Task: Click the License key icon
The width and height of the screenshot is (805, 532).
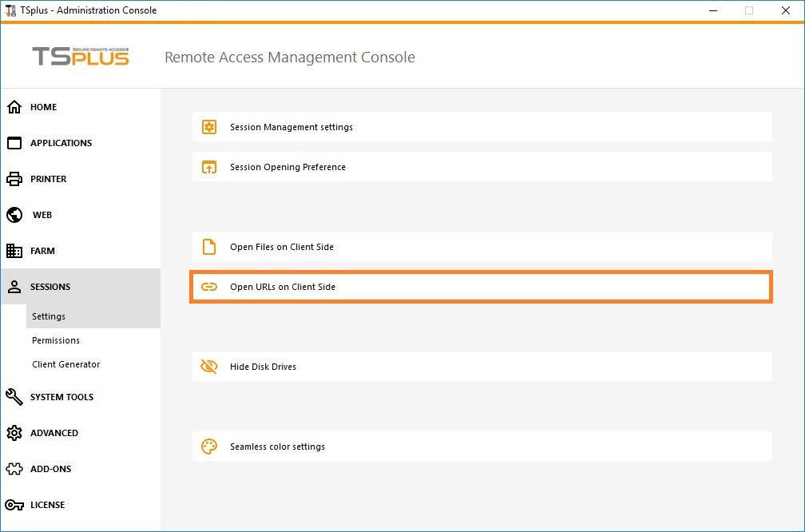Action: (14, 505)
